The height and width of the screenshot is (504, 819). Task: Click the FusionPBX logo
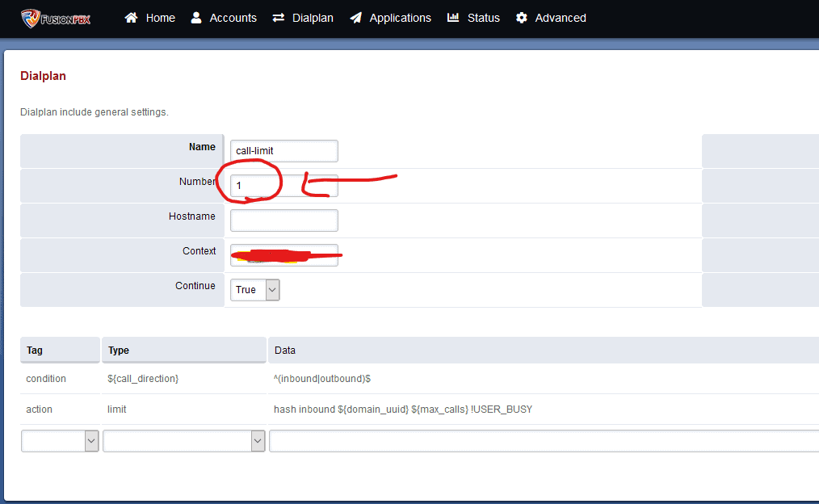56,18
